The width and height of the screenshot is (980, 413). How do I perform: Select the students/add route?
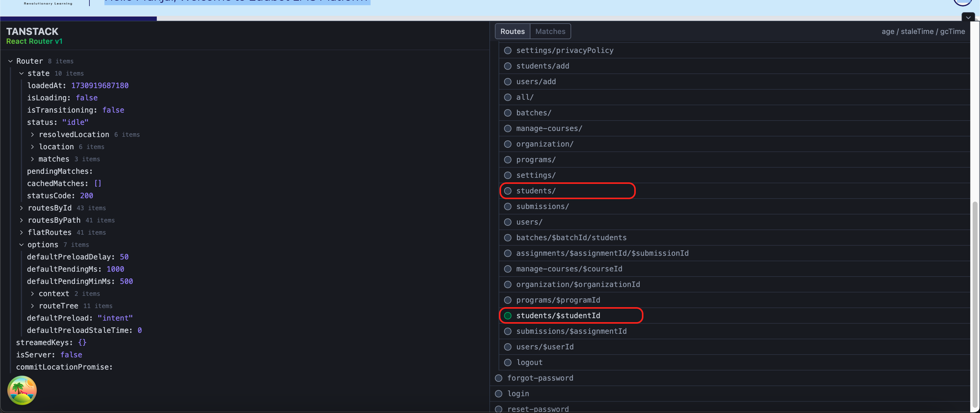(x=734, y=66)
